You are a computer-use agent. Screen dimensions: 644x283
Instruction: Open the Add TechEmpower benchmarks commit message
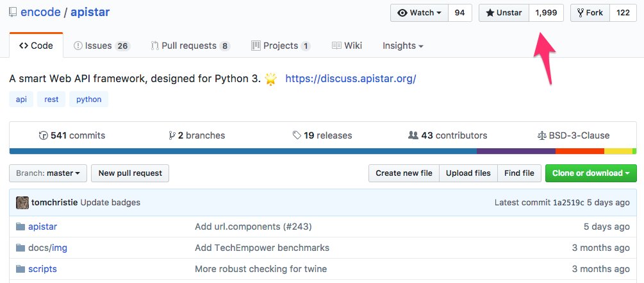coord(262,248)
